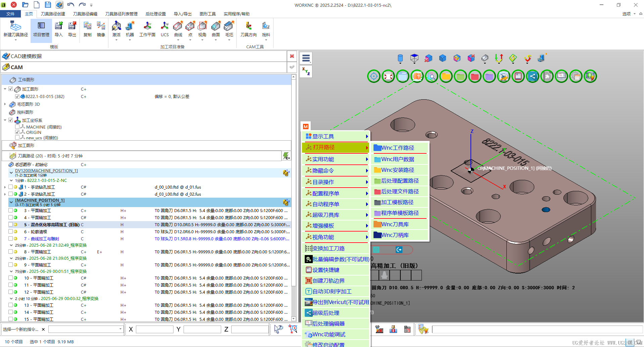Click the toolpath list scrollbar down arrow
This screenshot has width=644, height=347.
coord(294,318)
